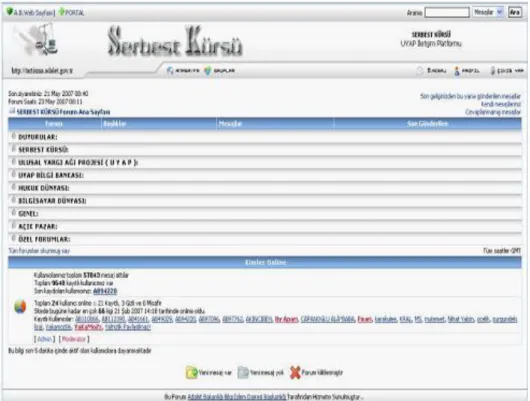530x401 pixels.
Task: Click the Çıkış logout icon
Action: (x=492, y=71)
